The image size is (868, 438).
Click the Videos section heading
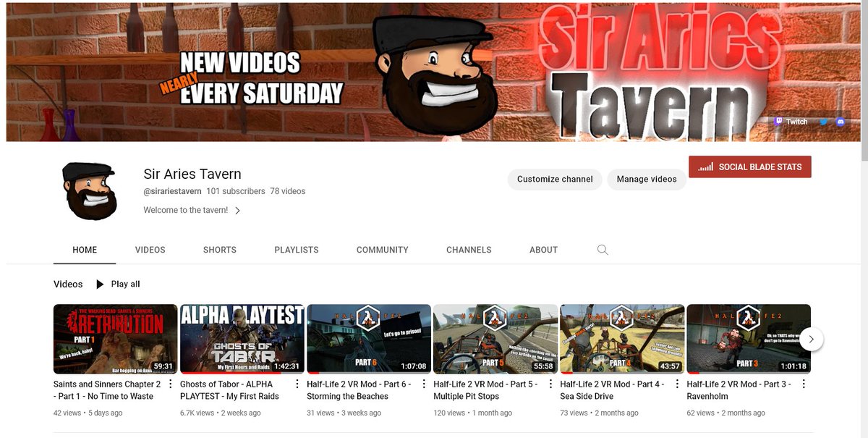coord(68,285)
